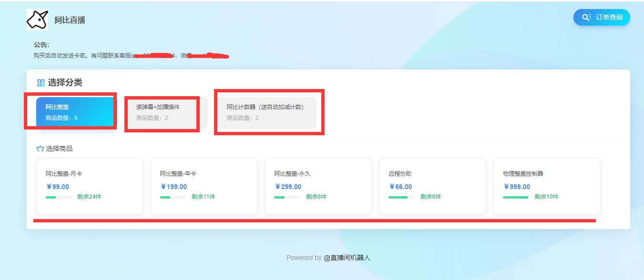Image resolution: width=644 pixels, height=280 pixels.
Task: Open the 订单查询 order lookup button
Action: [x=602, y=17]
